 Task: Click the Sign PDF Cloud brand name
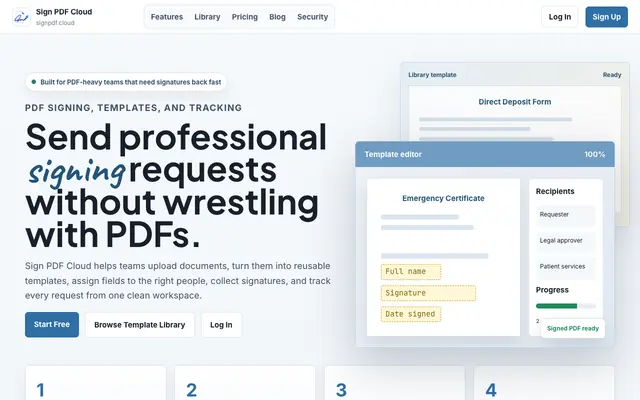click(64, 12)
